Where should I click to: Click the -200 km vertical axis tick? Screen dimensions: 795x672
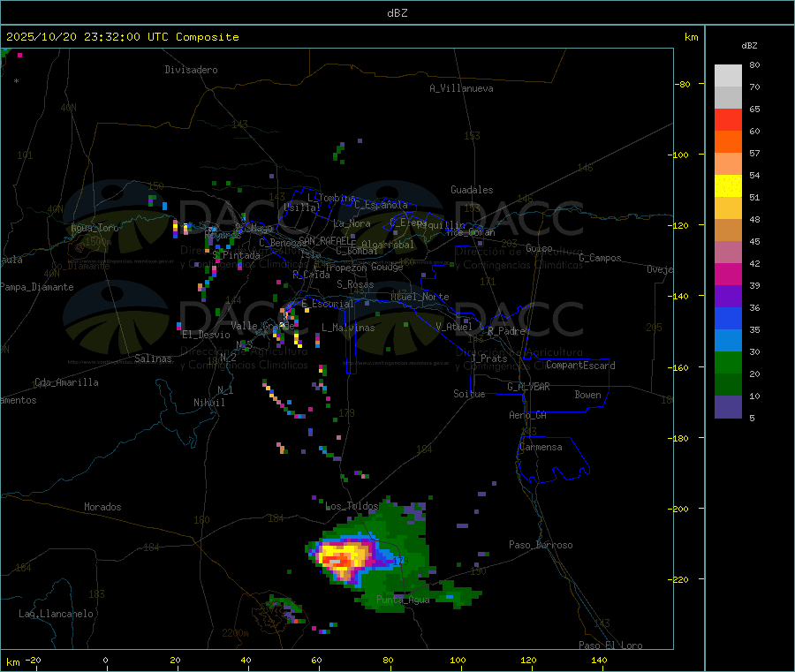[x=680, y=509]
